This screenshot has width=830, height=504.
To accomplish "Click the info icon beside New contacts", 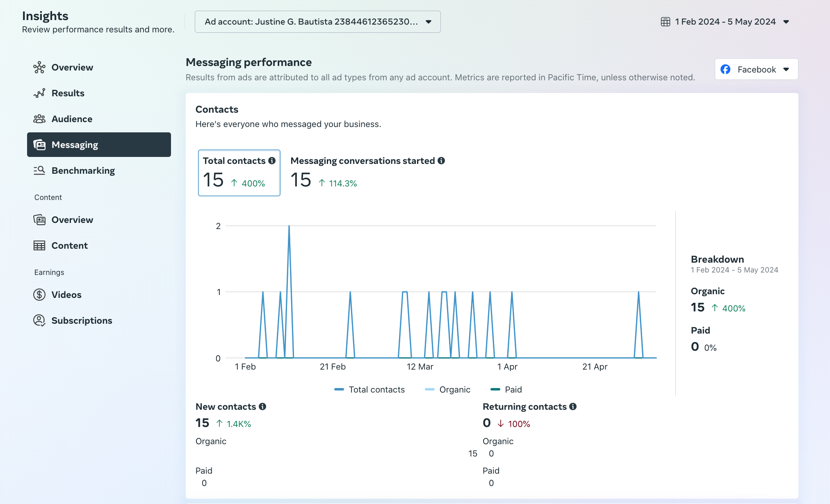I will pos(262,406).
